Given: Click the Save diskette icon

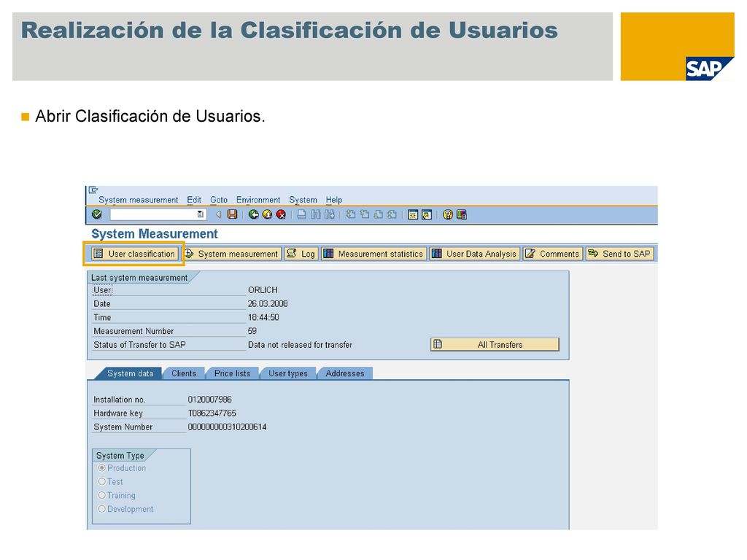Looking at the screenshot, I should click(232, 214).
